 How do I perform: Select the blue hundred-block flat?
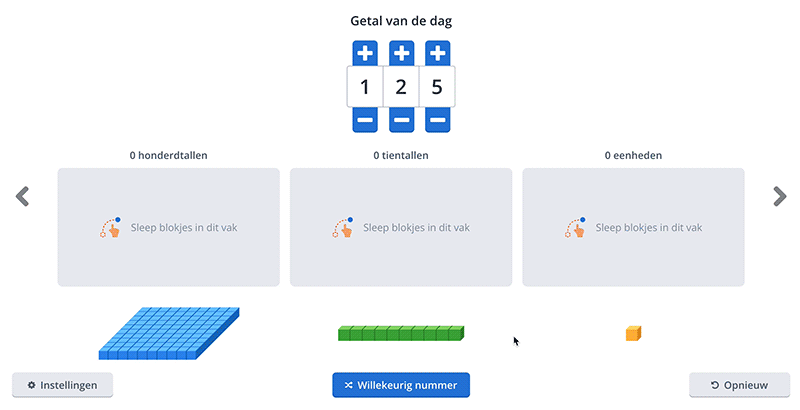169,334
